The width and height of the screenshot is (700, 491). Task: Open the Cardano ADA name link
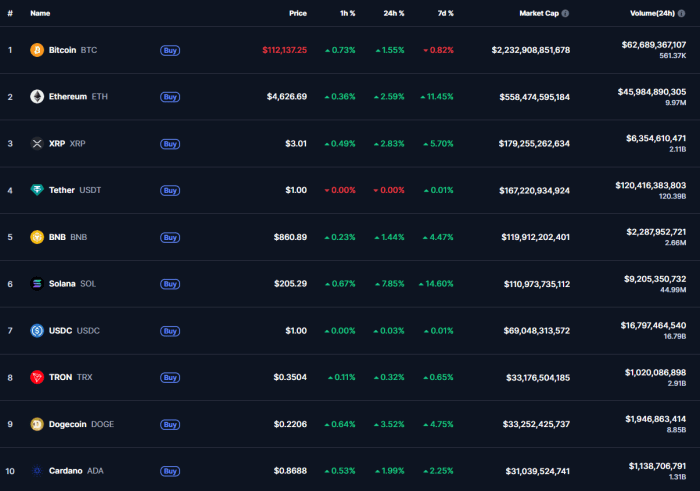pos(76,471)
